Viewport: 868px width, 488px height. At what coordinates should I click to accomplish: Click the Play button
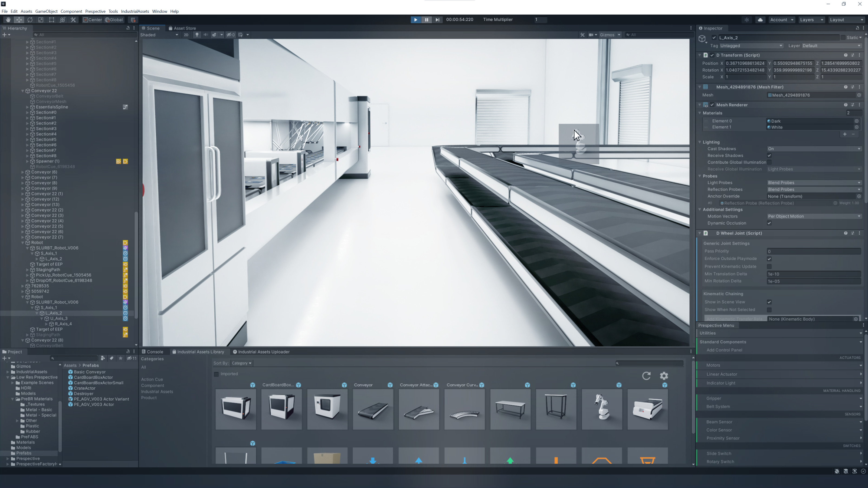(415, 19)
